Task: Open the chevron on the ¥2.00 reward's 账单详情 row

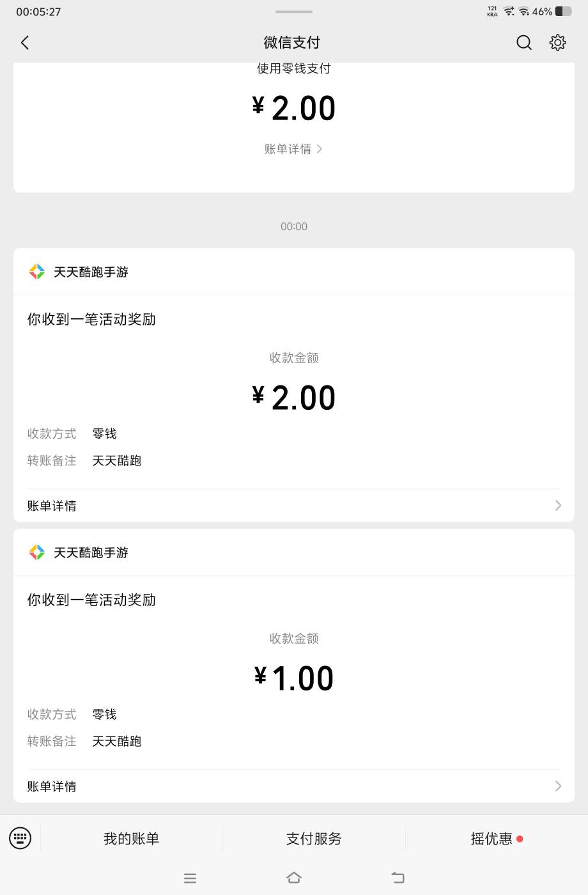Action: click(558, 506)
